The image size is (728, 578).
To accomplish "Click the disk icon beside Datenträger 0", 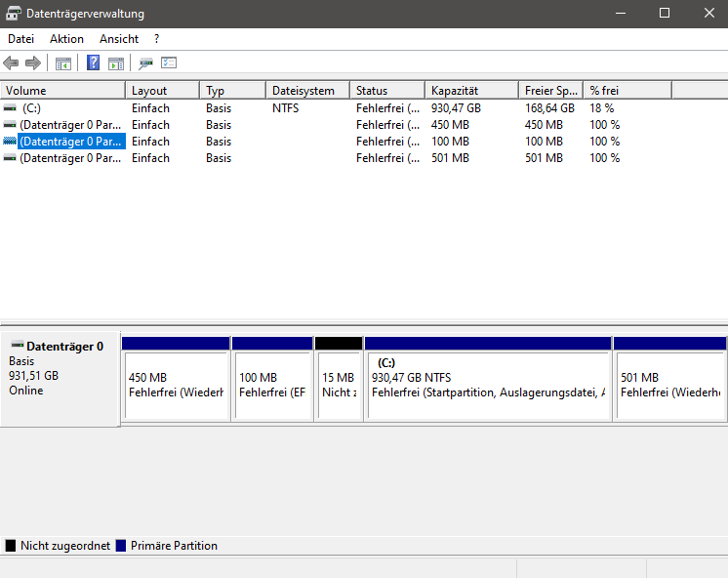I will (x=18, y=345).
